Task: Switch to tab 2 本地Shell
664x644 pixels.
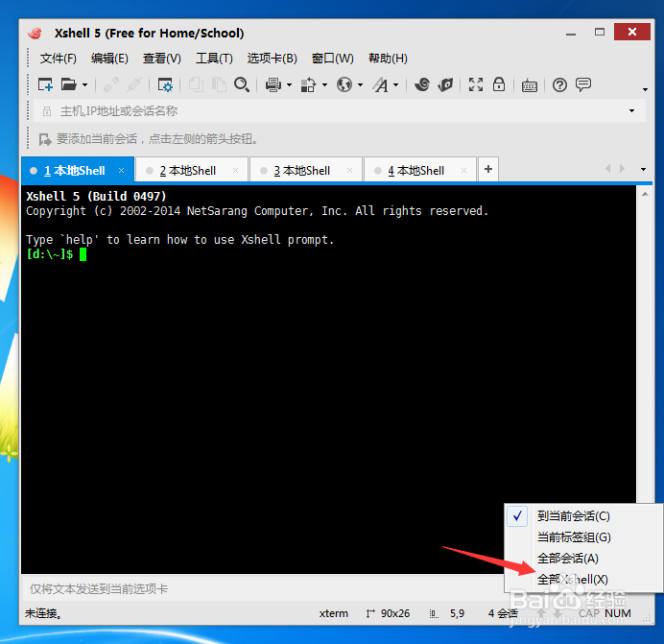Action: 192,171
